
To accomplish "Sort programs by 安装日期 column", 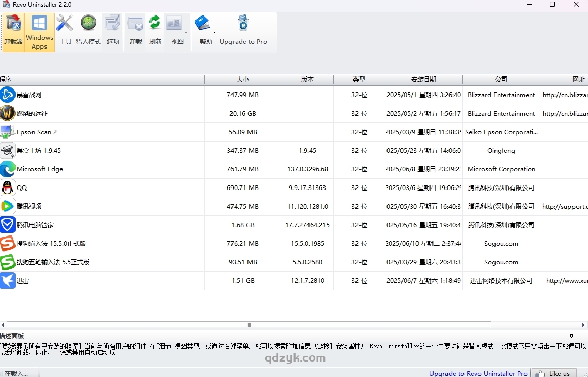I will (x=424, y=80).
